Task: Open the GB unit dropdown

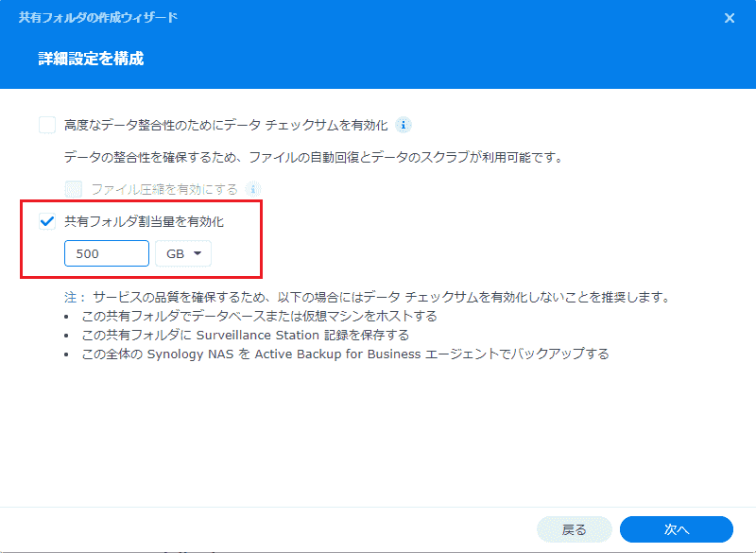Action: tap(183, 253)
